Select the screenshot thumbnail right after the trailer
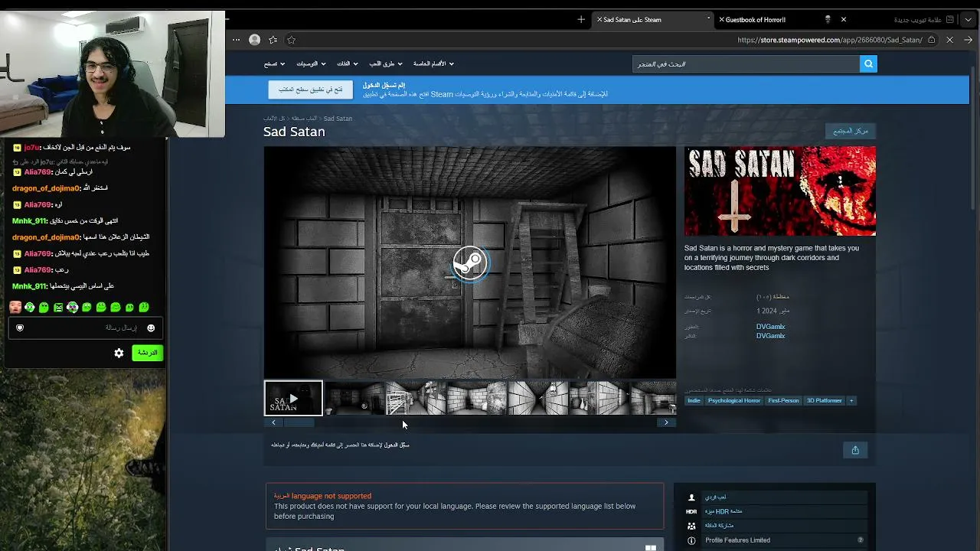 [x=354, y=398]
